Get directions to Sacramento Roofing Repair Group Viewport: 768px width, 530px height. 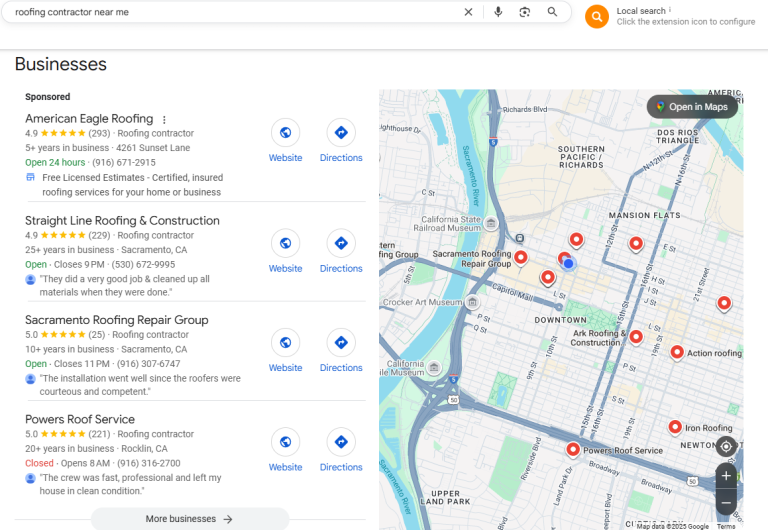(x=341, y=342)
